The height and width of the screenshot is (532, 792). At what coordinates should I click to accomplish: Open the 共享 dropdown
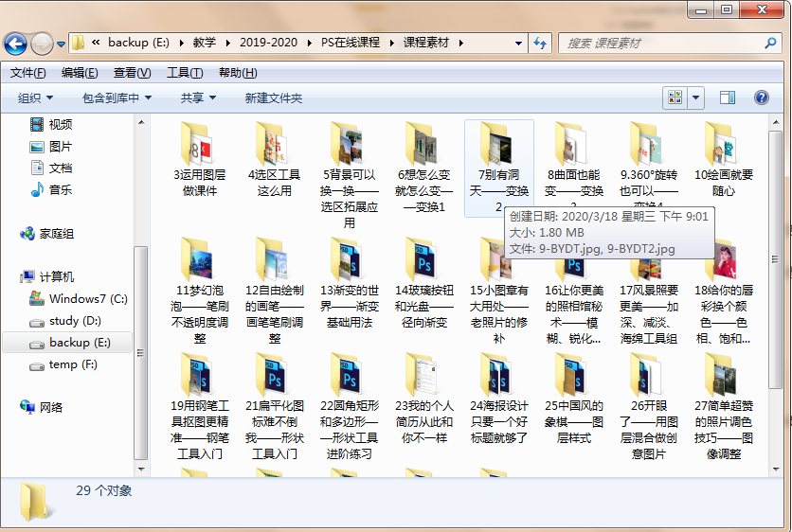click(198, 98)
